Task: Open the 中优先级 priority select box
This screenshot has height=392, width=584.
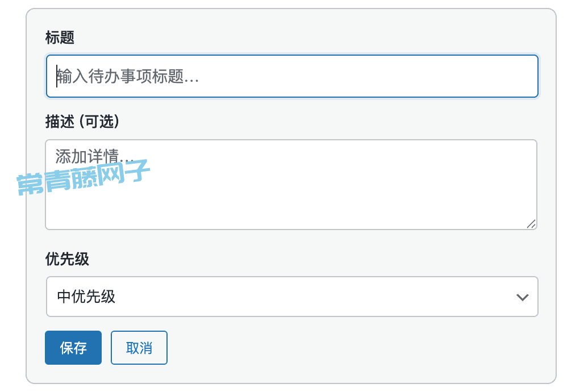Action: (292, 297)
